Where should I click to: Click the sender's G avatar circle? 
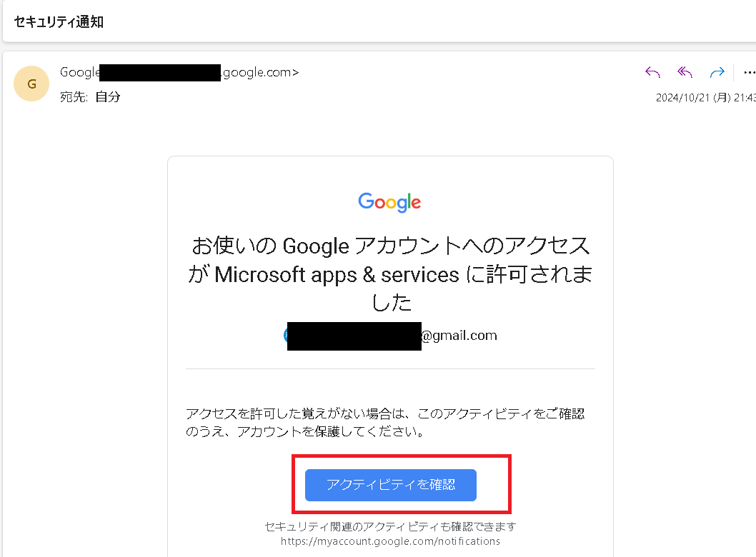[31, 84]
